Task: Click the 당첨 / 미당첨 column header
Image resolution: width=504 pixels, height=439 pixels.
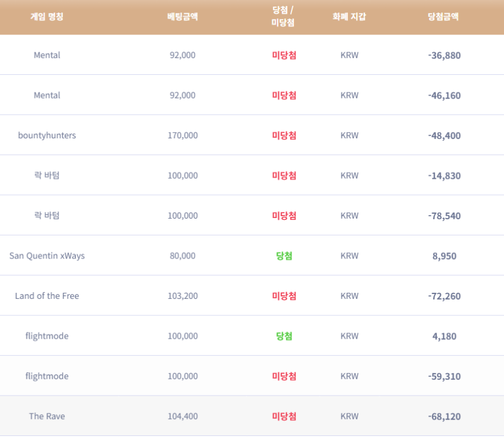Action: point(283,16)
